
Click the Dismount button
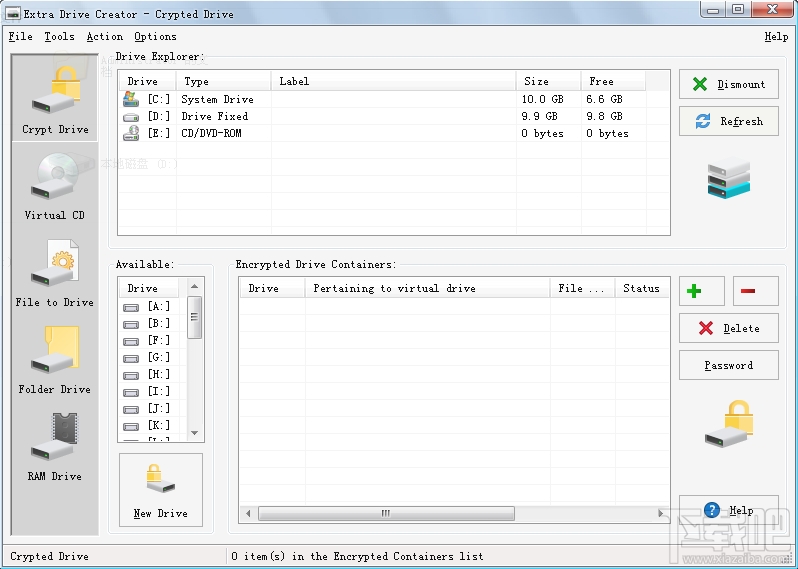(x=729, y=84)
